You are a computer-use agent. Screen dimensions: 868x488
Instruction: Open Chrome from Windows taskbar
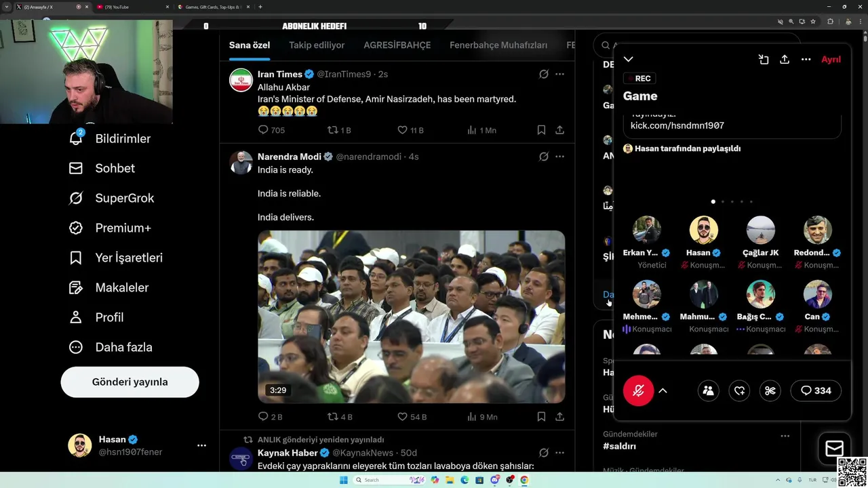click(x=524, y=480)
